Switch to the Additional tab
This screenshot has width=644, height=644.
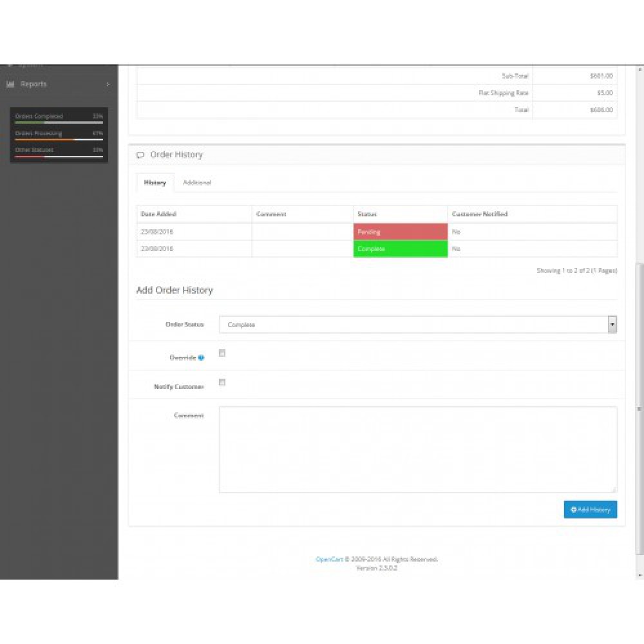coord(198,183)
